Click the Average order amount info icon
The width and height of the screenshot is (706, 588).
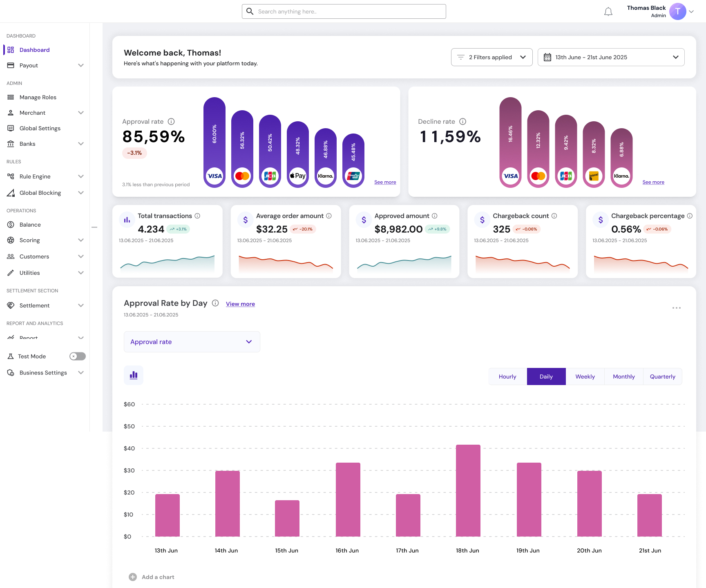pos(329,216)
